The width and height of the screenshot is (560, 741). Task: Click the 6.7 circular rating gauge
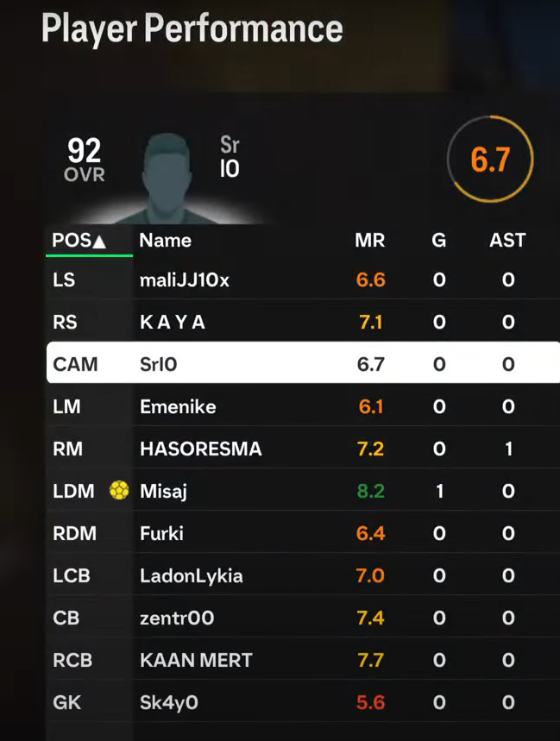point(490,160)
